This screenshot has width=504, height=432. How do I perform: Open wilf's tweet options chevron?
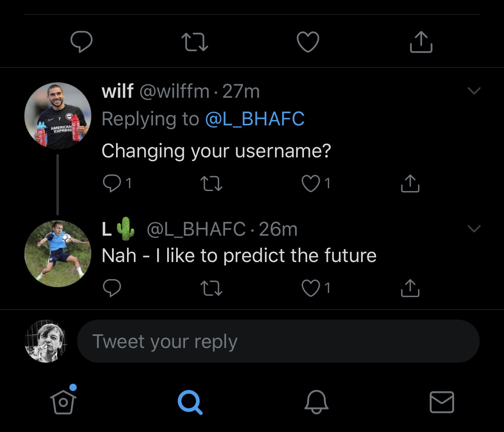click(x=474, y=91)
